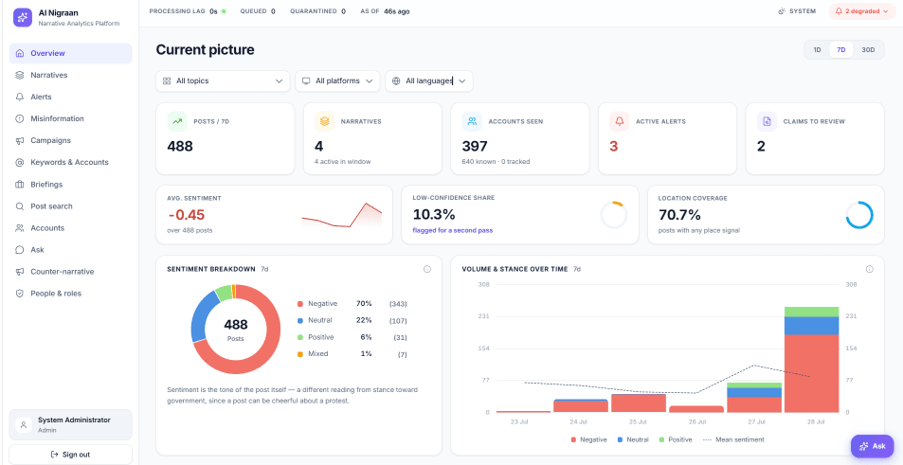Open the Active Alerts card showing 3

(667, 138)
